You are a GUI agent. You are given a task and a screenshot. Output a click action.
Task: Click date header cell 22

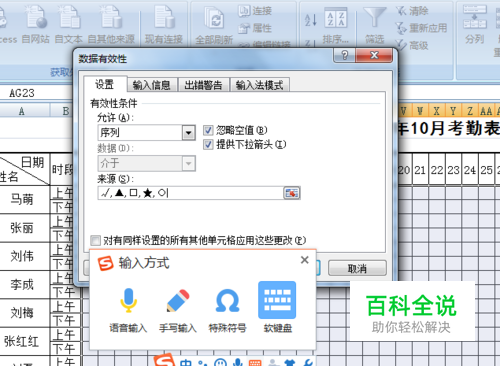click(437, 170)
